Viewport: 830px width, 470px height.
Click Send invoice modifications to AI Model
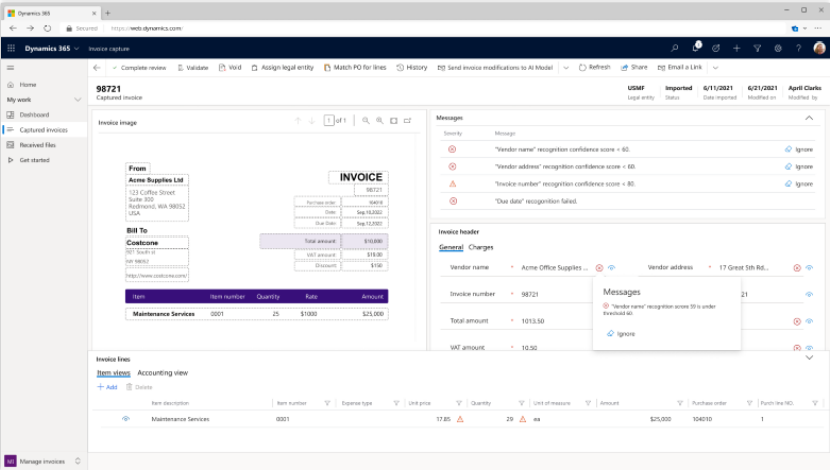point(495,68)
